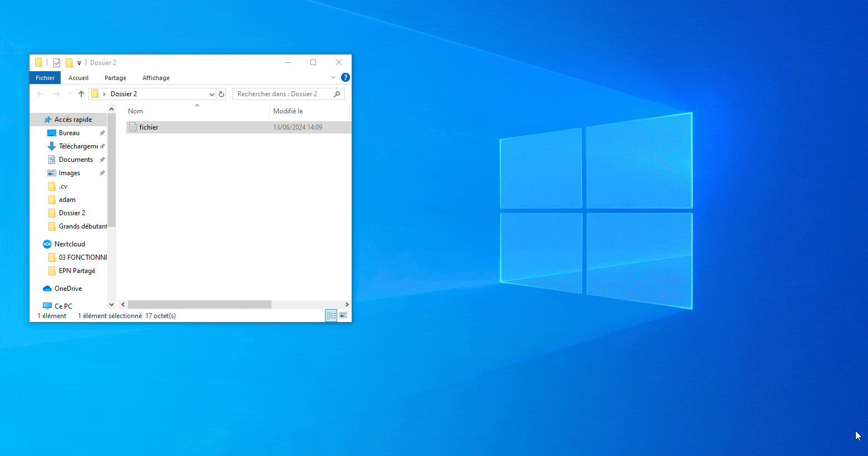This screenshot has height=456, width=868.
Task: Open the 03 FONCTIONNE folder
Action: tap(82, 257)
